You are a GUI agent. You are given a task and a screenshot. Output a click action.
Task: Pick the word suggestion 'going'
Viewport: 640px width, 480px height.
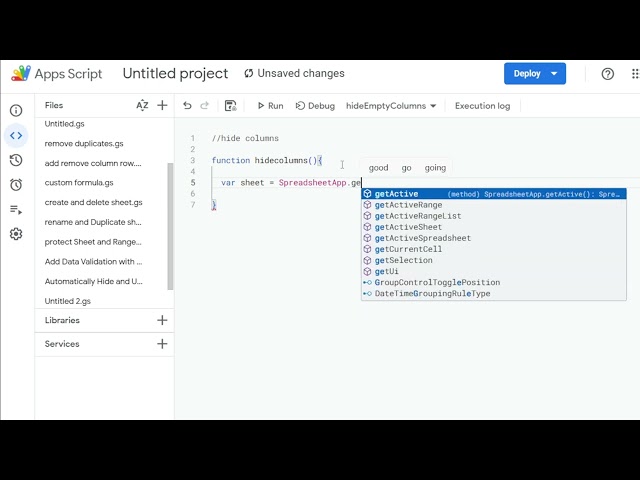point(435,168)
